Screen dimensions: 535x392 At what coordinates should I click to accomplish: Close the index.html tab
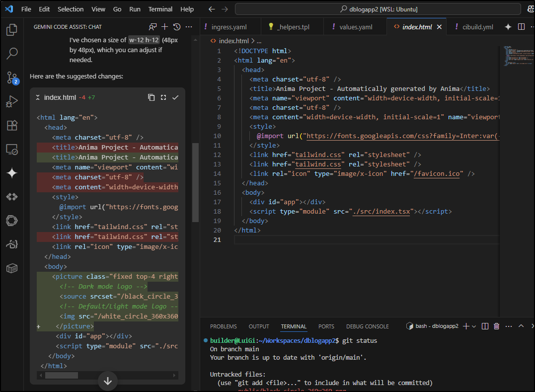click(439, 27)
